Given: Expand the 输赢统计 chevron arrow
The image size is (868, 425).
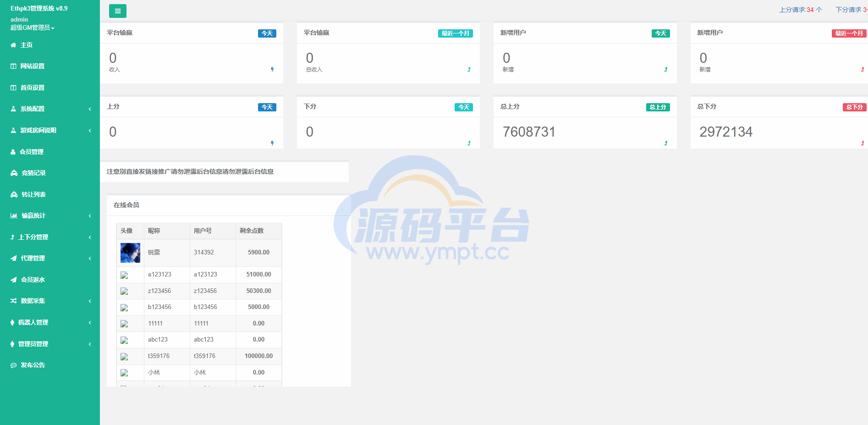Looking at the screenshot, I should click(x=90, y=215).
